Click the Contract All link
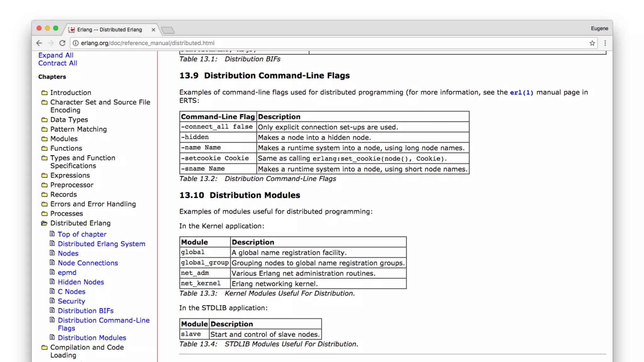 [58, 63]
